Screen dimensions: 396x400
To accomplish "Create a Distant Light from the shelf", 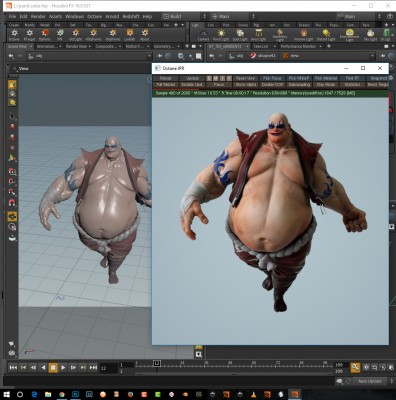I will pos(326,33).
